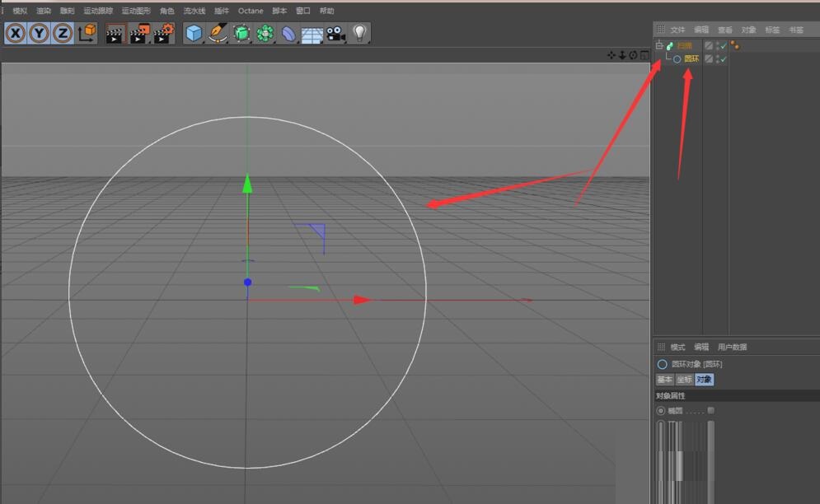Select the camera creation icon
This screenshot has height=504, width=820.
334,33
